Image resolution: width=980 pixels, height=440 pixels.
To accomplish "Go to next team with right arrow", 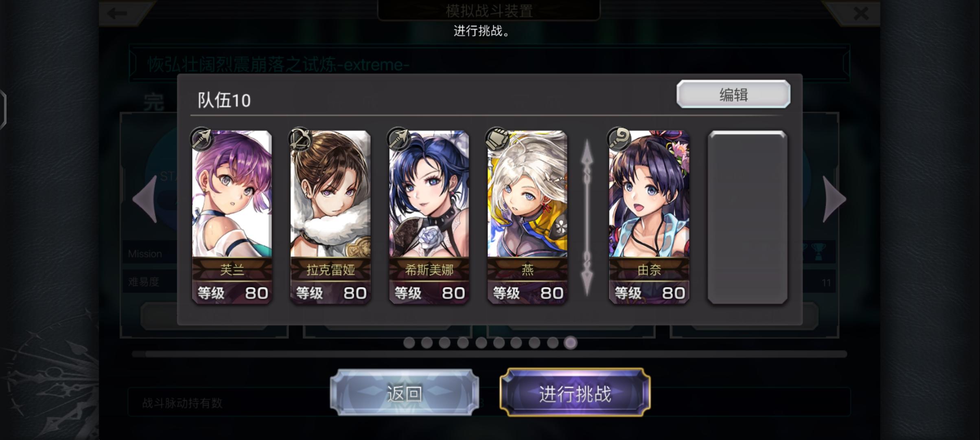I will [834, 199].
